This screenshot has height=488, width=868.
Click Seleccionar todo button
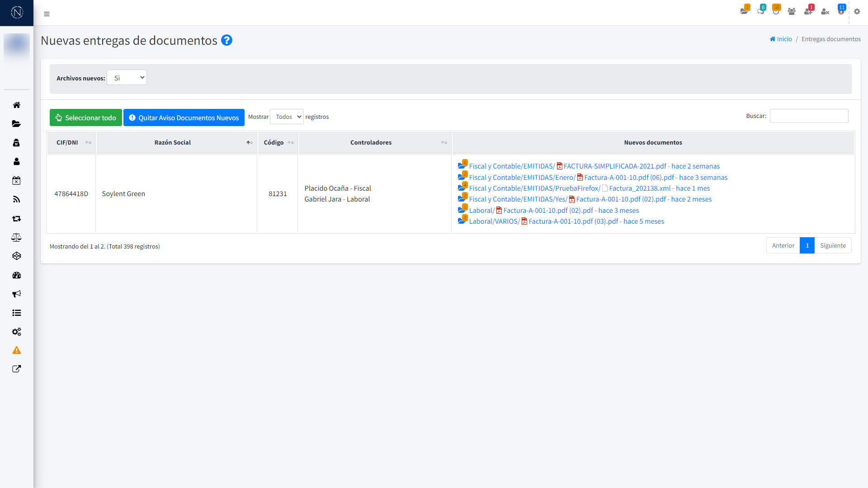click(x=86, y=117)
